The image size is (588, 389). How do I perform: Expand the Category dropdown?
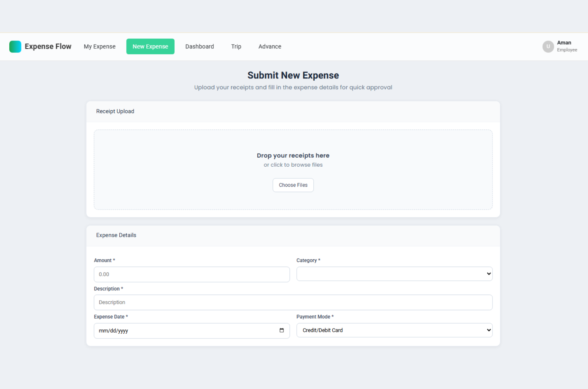(x=394, y=274)
